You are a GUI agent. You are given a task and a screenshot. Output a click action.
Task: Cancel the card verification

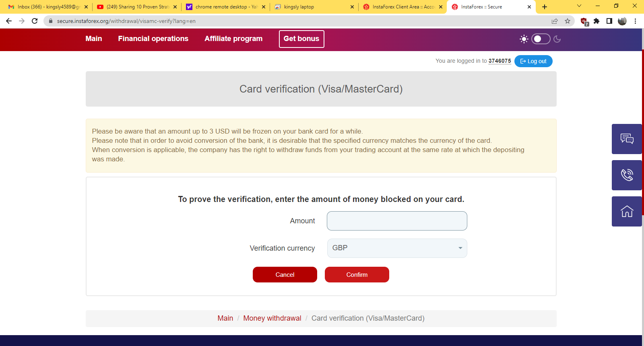coord(285,275)
